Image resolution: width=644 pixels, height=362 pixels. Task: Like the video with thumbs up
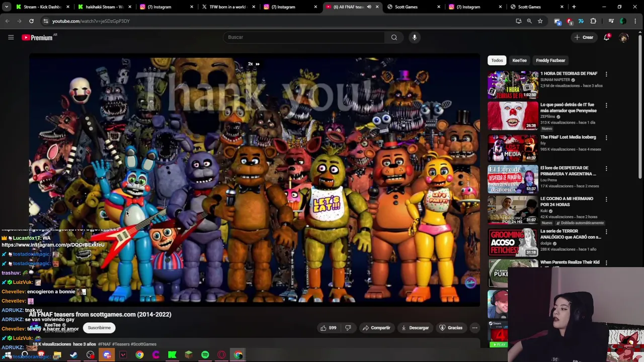click(x=328, y=328)
